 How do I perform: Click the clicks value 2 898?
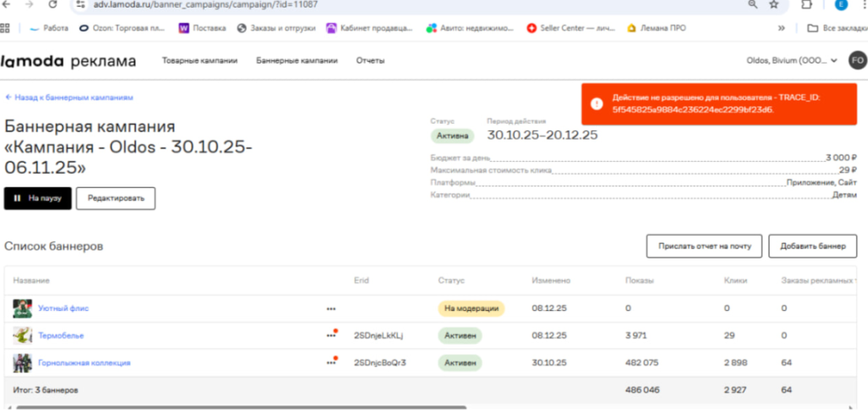coord(737,363)
